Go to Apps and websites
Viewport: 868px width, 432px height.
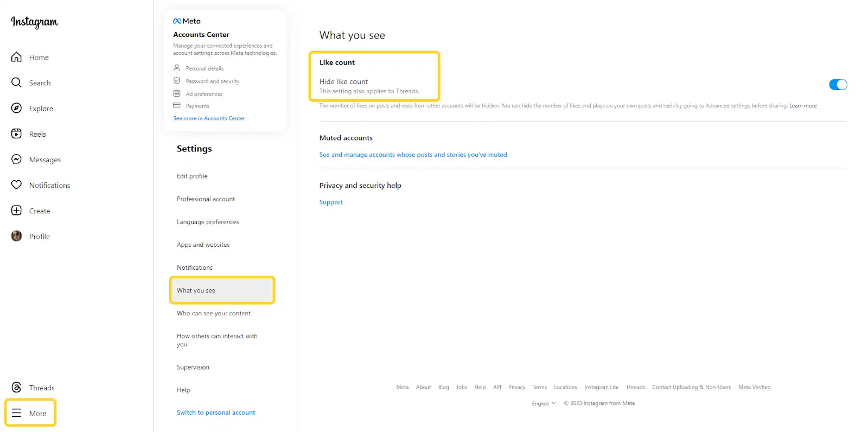(x=203, y=245)
